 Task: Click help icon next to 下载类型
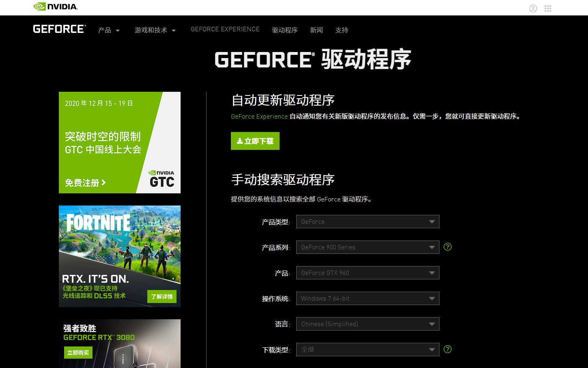[x=448, y=349]
